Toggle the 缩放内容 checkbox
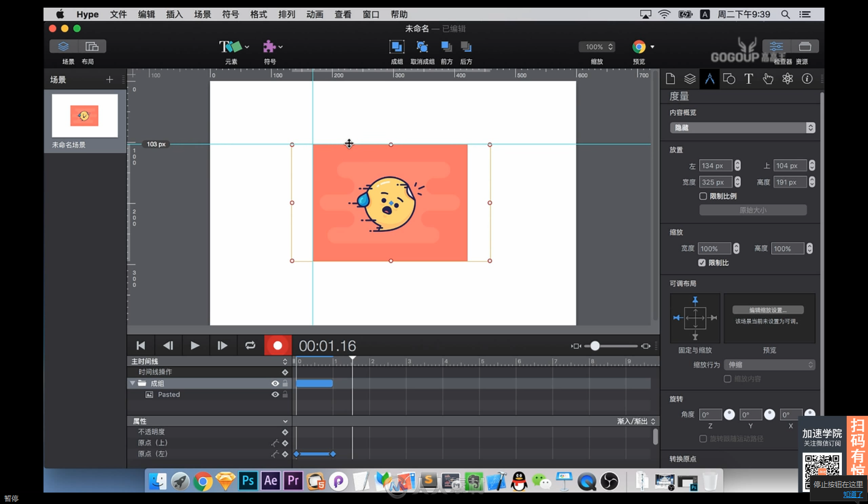 (727, 379)
